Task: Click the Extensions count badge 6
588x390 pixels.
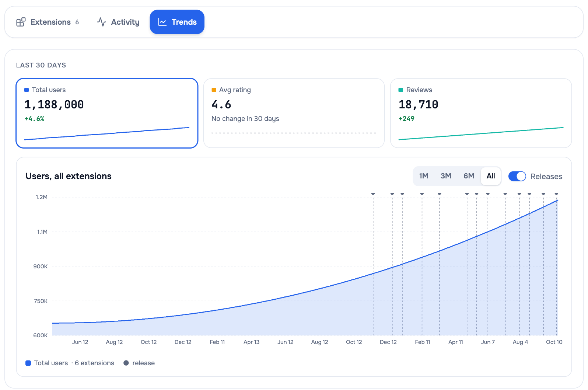Action: click(x=77, y=22)
